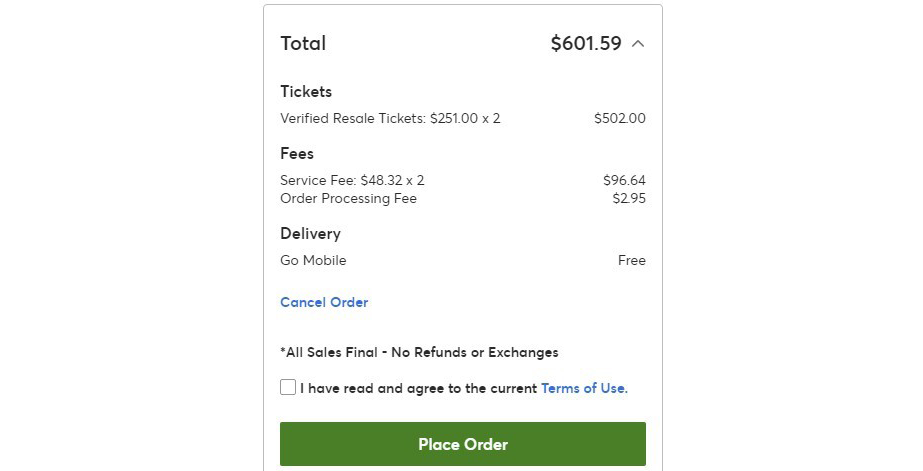Viewport: 923px width, 471px height.
Task: Click the Order Processing Fee line
Action: tap(348, 198)
